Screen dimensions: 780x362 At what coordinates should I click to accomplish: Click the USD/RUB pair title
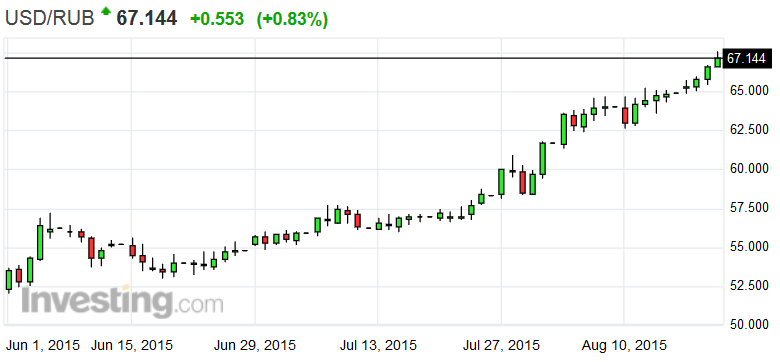tap(49, 19)
